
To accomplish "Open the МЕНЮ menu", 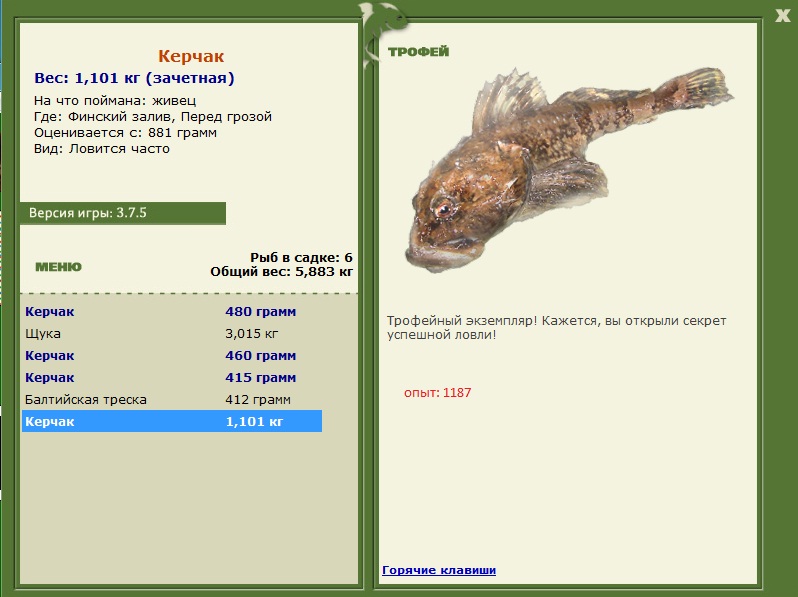I will click(58, 267).
